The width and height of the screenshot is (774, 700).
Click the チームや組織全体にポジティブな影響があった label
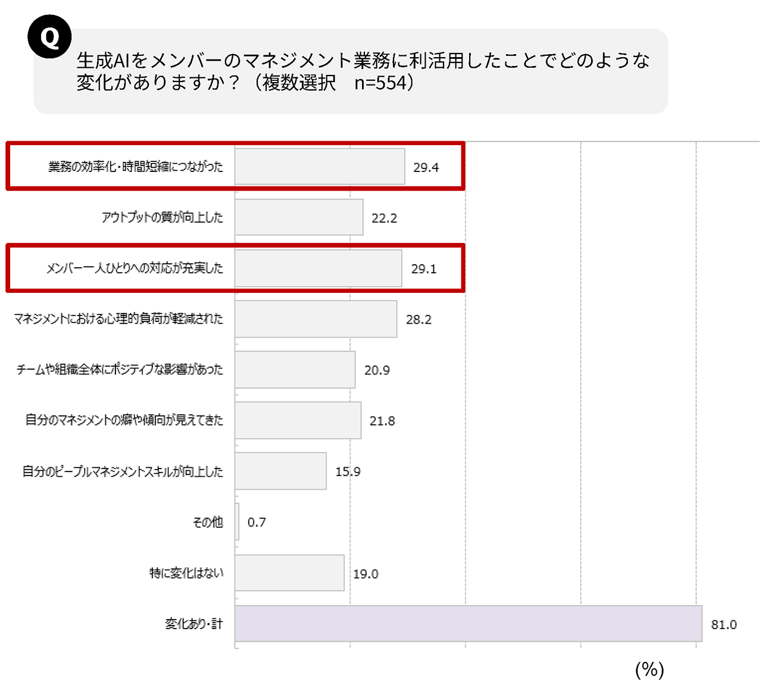click(x=120, y=370)
